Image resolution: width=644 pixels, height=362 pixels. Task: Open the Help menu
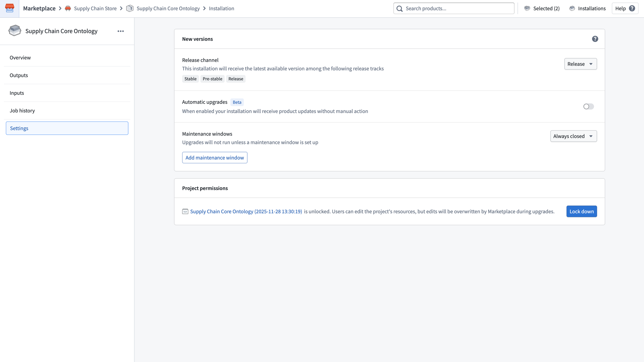click(x=625, y=8)
